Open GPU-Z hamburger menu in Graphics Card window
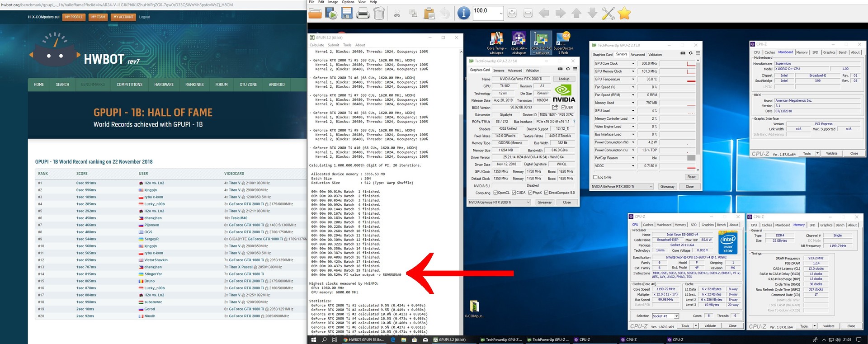 pyautogui.click(x=575, y=69)
